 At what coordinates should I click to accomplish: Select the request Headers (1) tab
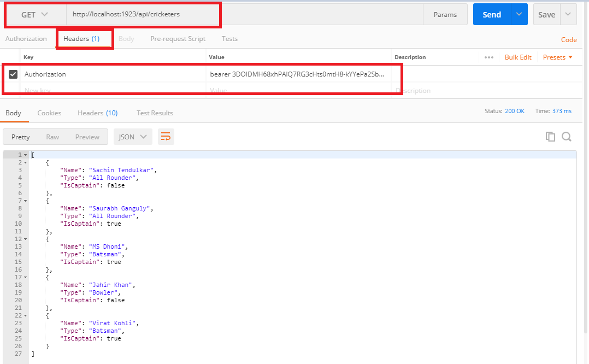point(81,39)
